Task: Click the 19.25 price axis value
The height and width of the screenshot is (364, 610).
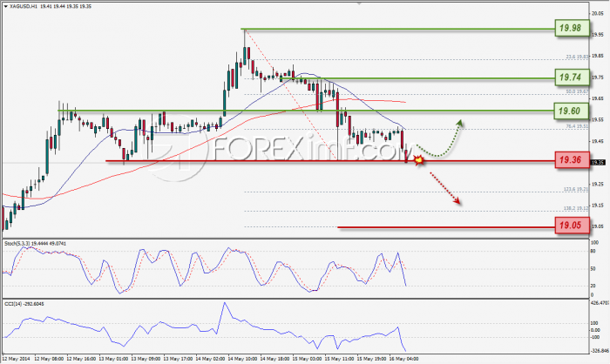Action: pos(598,184)
